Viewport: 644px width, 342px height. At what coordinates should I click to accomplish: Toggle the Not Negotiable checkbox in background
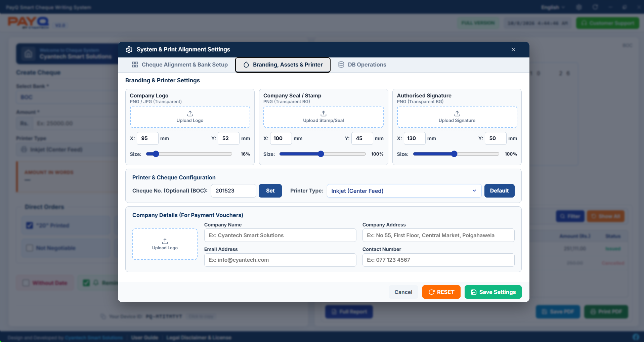click(x=30, y=248)
